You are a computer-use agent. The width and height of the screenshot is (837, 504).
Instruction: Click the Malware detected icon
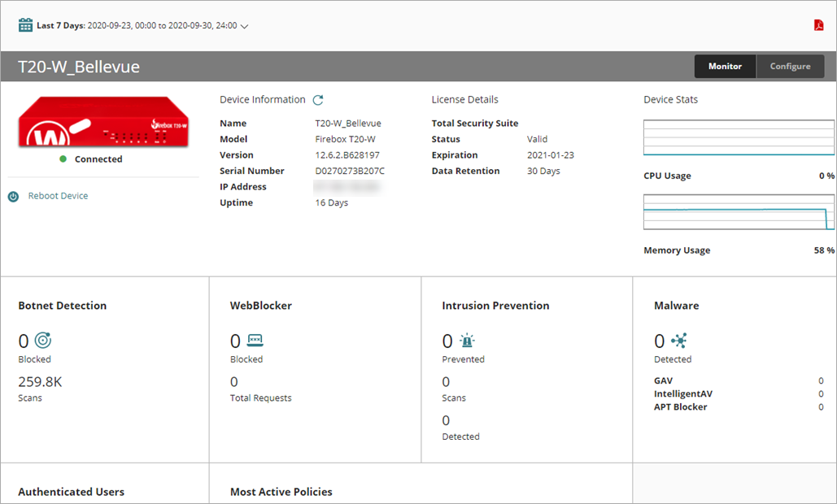[x=678, y=340]
